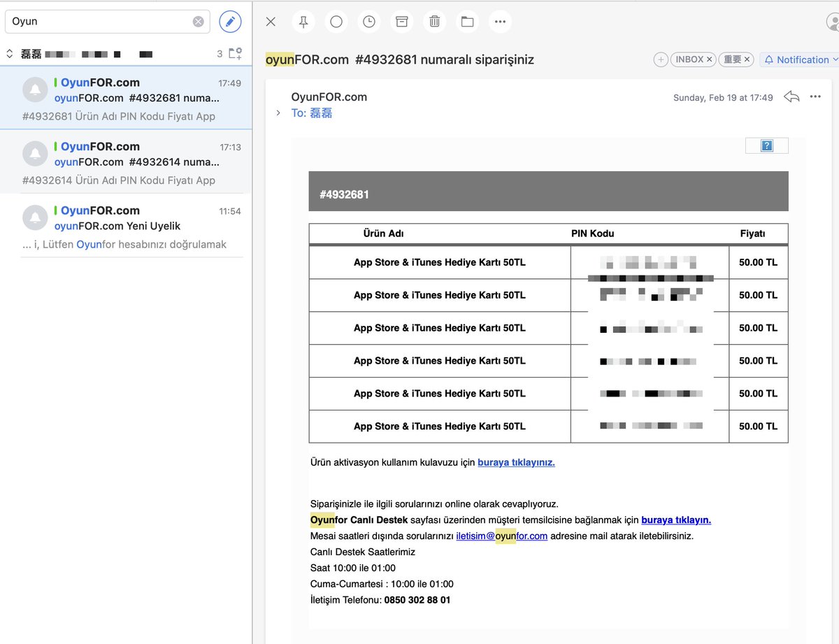Screen dimensions: 839x644
Task: Toggle sort order of mailbox list
Action: 10,53
